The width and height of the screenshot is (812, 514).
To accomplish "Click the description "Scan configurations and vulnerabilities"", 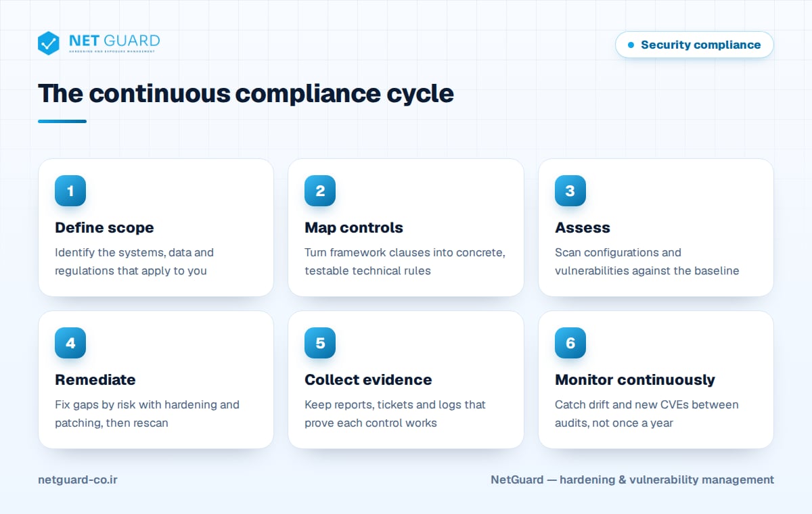I will (x=647, y=261).
